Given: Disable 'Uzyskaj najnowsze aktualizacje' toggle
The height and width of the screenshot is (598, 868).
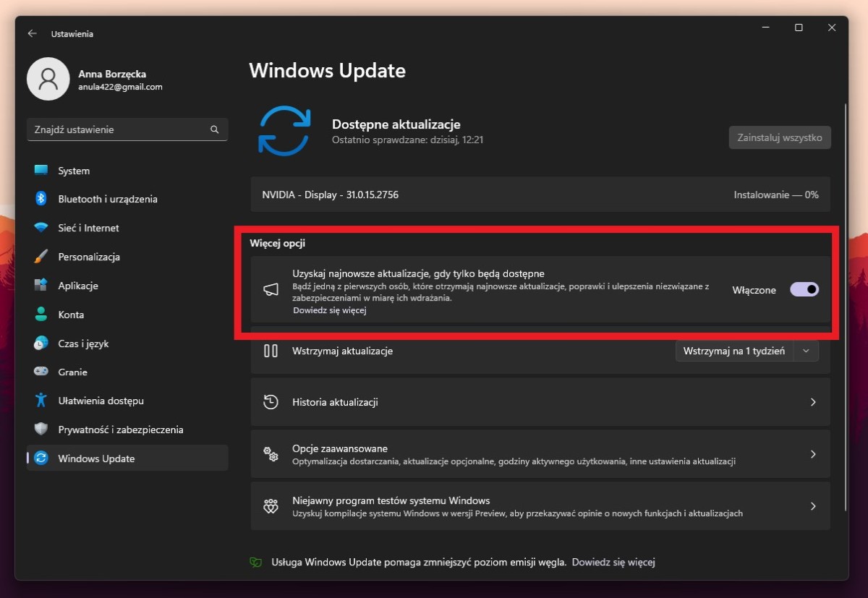Looking at the screenshot, I should (804, 289).
